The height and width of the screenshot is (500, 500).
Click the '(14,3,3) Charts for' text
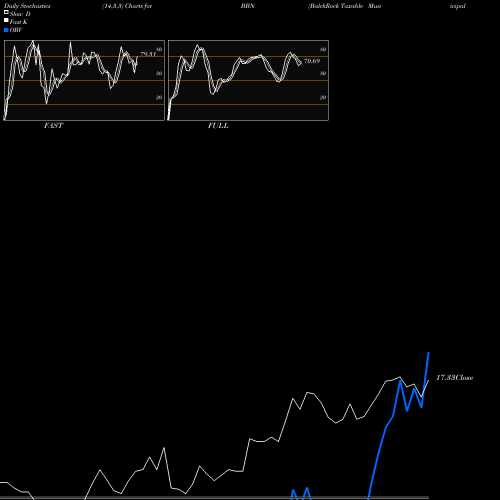coord(127,6)
